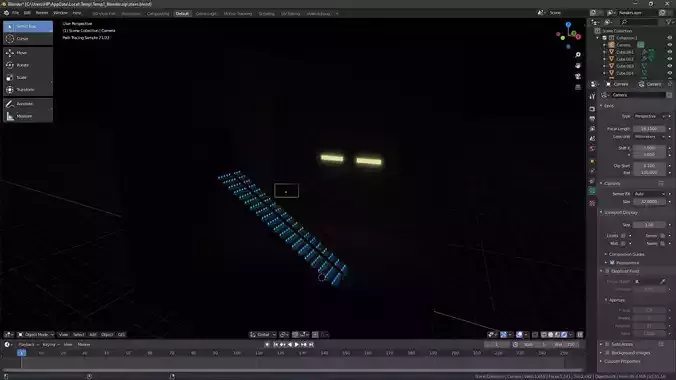Open the File menu
Image resolution: width=676 pixels, height=380 pixels.
(16, 13)
